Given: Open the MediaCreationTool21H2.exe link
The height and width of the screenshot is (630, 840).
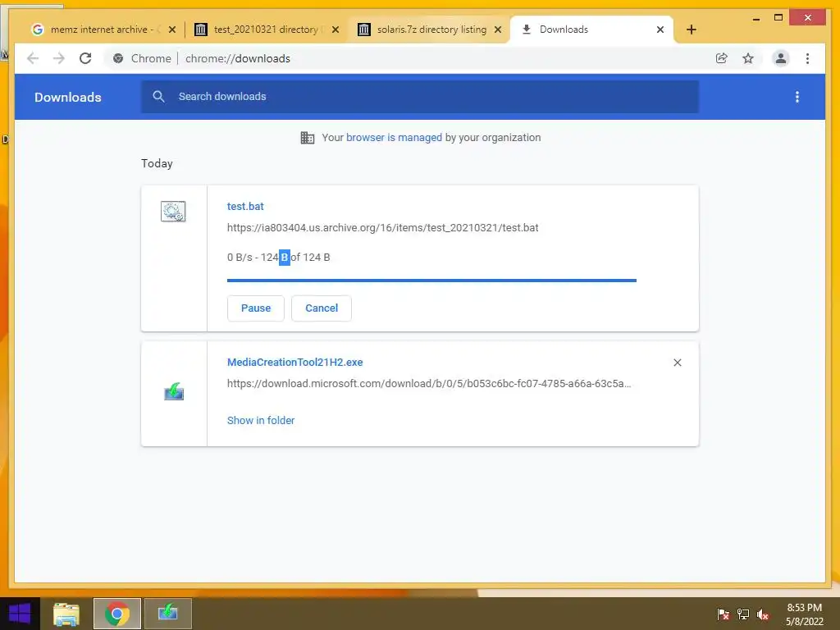Looking at the screenshot, I should 294,362.
